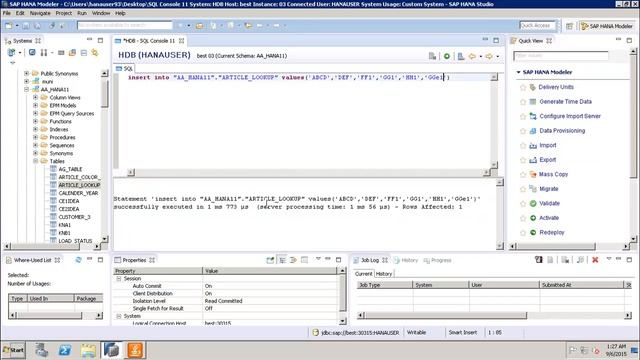Click the Quick Access search field
The width and height of the screenshot is (640, 360).
pos(537,26)
